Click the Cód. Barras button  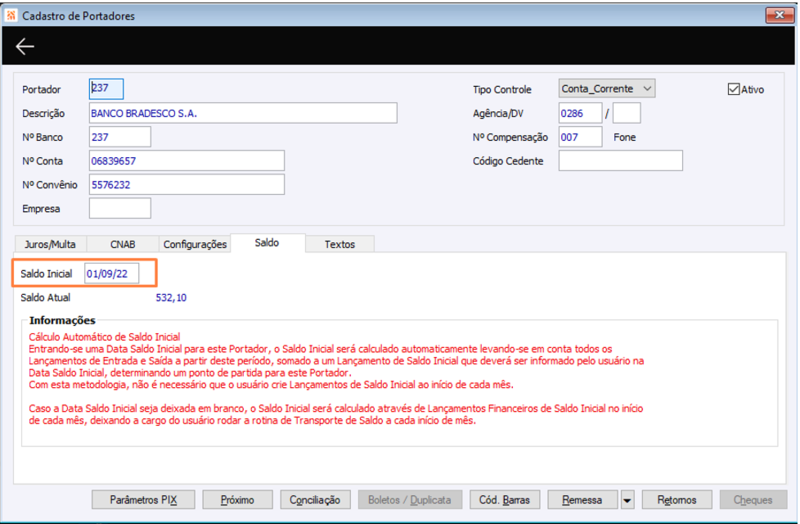pyautogui.click(x=504, y=500)
